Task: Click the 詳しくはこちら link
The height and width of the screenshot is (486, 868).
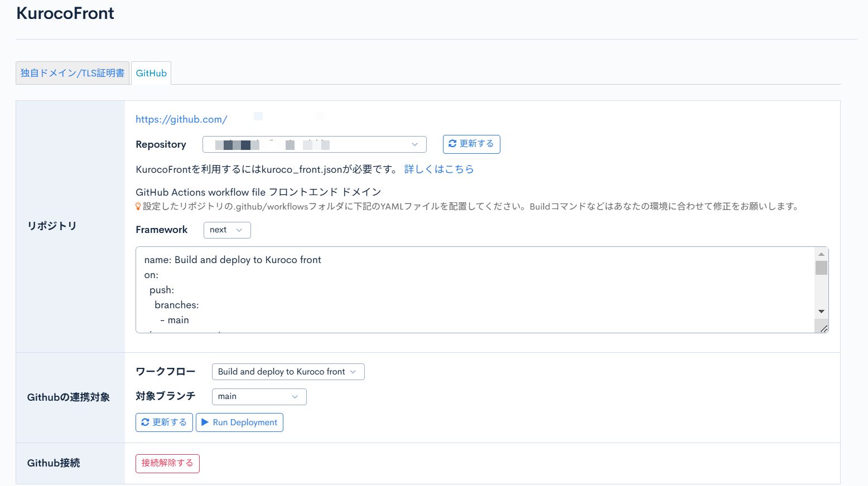Action: (439, 169)
